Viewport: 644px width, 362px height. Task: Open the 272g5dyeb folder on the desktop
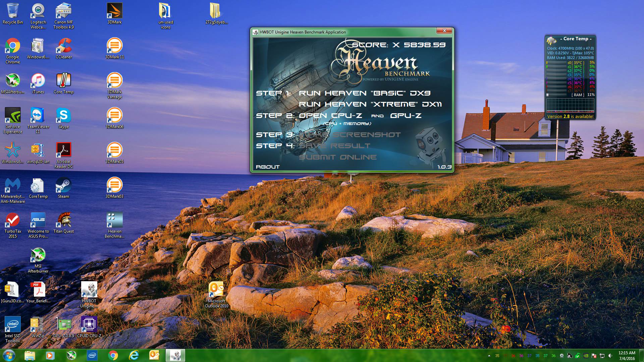coord(216,14)
